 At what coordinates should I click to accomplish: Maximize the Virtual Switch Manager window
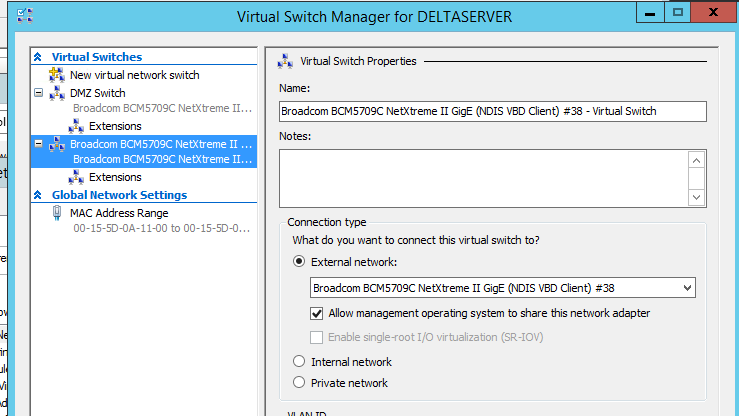pyautogui.click(x=678, y=13)
